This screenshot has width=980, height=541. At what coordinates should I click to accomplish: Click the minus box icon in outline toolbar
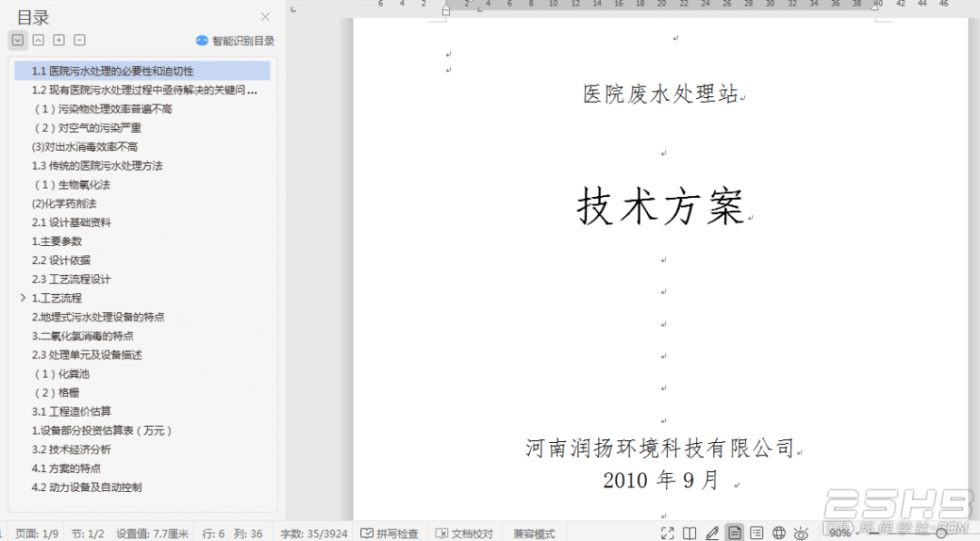click(79, 40)
